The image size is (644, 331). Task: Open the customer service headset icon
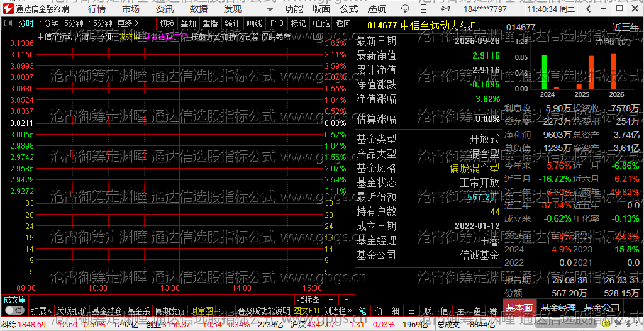(x=405, y=9)
